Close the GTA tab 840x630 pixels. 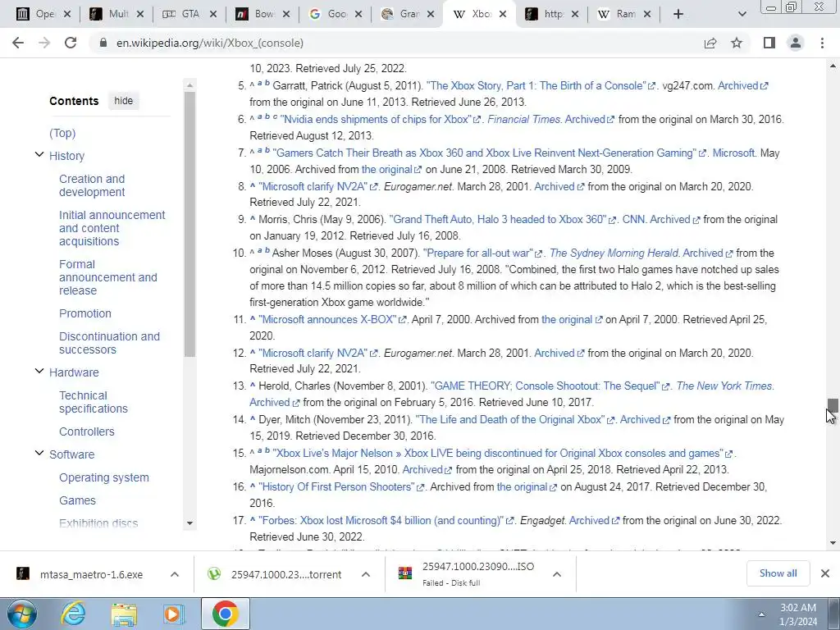click(212, 15)
